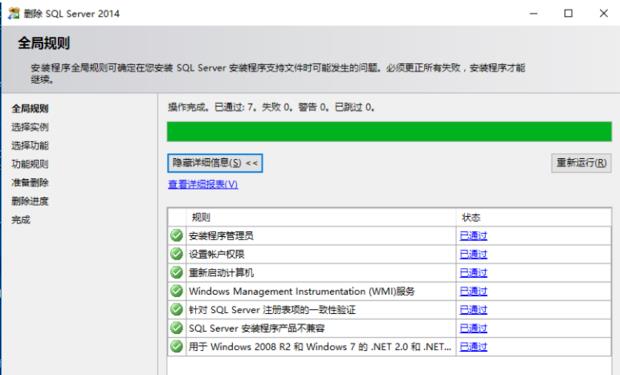Collapse details with 隐藏详细信息(S) button
The width and height of the screenshot is (620, 375).
click(x=215, y=163)
